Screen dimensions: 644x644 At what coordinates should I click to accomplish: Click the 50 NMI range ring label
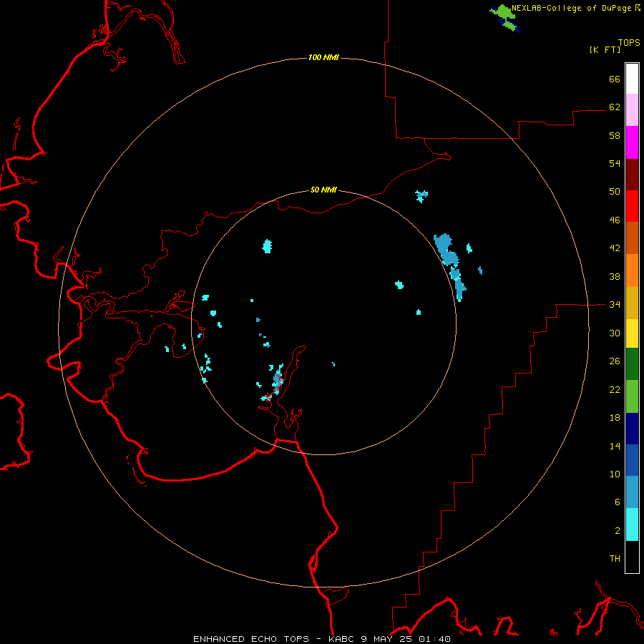(x=323, y=190)
